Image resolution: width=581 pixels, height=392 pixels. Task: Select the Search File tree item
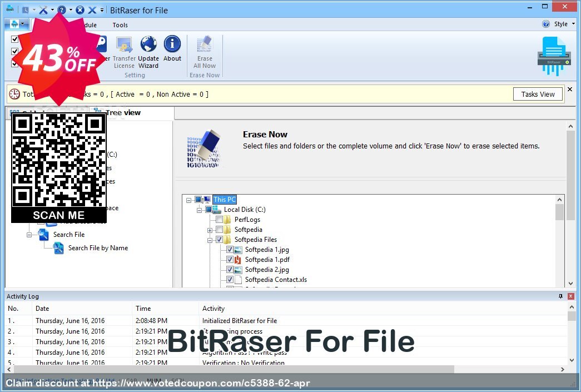[69, 235]
